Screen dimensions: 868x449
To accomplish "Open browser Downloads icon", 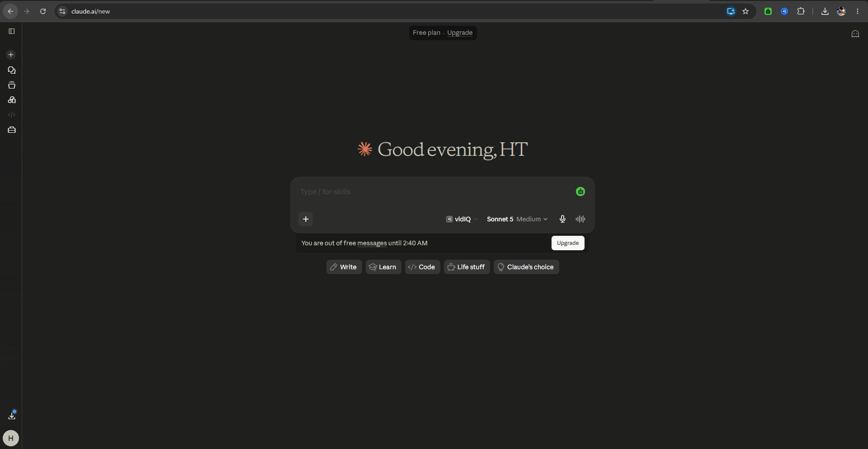I will pos(825,11).
